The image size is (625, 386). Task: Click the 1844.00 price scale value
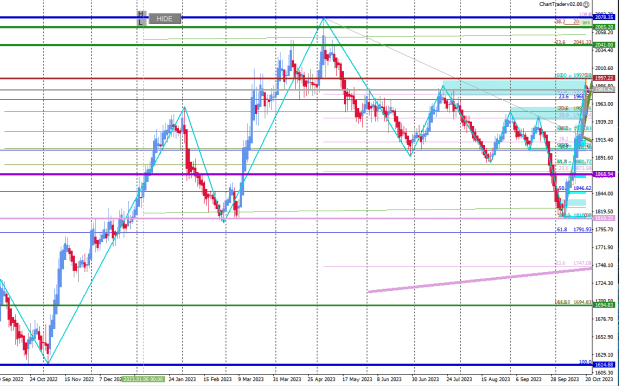604,194
